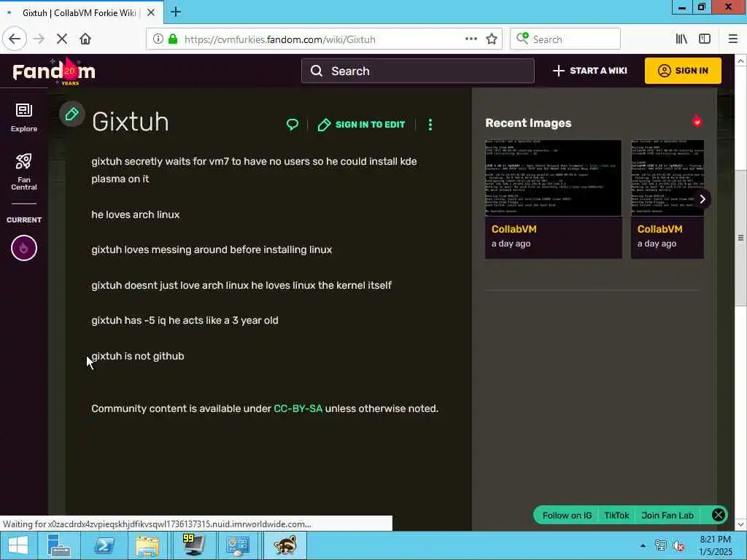Click the Recent Images heading
Screen dimensions: 747x560
tap(528, 122)
